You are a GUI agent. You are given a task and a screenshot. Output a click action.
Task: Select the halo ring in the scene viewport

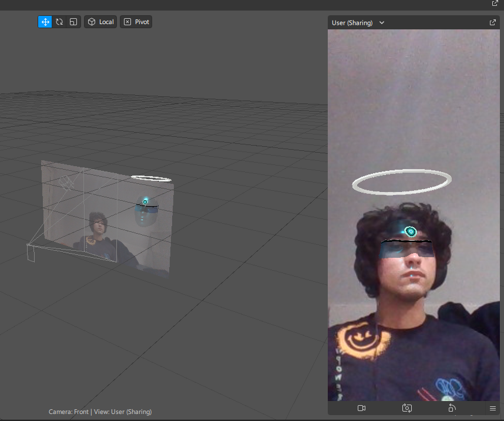151,178
